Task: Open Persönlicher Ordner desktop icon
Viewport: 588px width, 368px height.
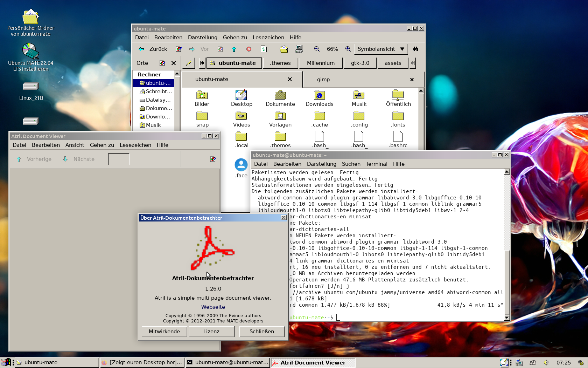Action: (x=30, y=17)
